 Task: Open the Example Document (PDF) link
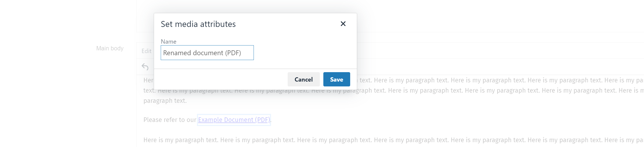234,120
